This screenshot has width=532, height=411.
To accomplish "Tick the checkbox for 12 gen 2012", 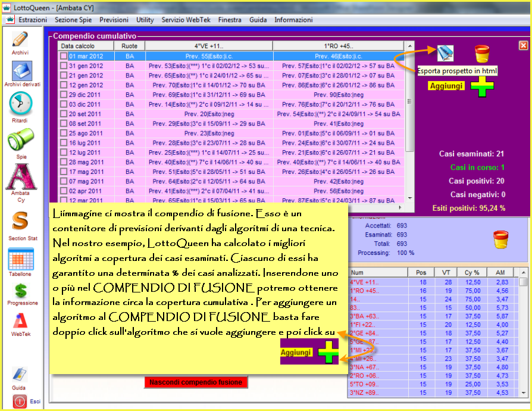I will 64,85.
